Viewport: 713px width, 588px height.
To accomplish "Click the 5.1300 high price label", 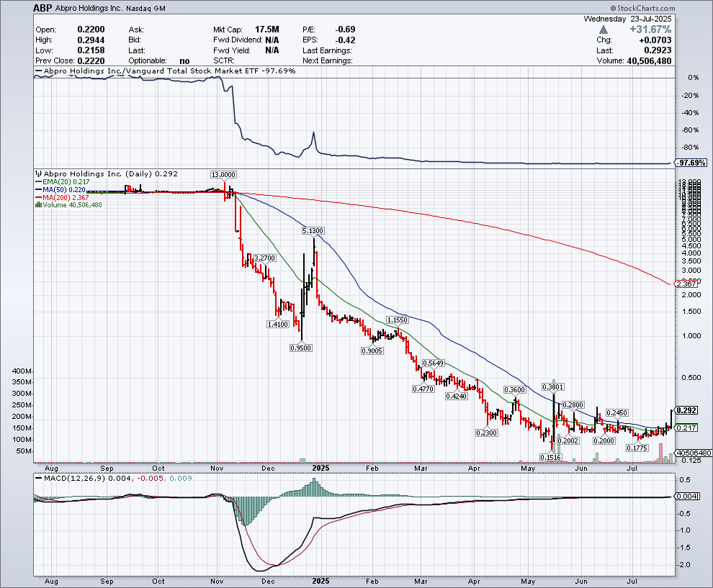I will [x=313, y=231].
